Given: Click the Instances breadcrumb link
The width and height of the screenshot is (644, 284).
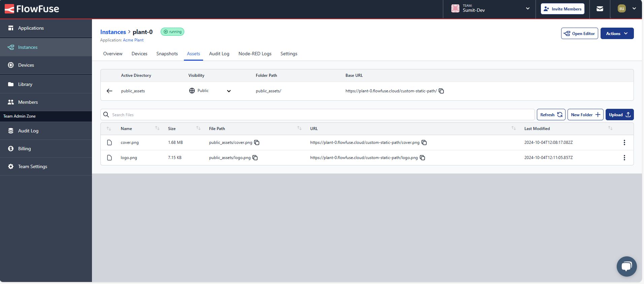Looking at the screenshot, I should [x=113, y=32].
